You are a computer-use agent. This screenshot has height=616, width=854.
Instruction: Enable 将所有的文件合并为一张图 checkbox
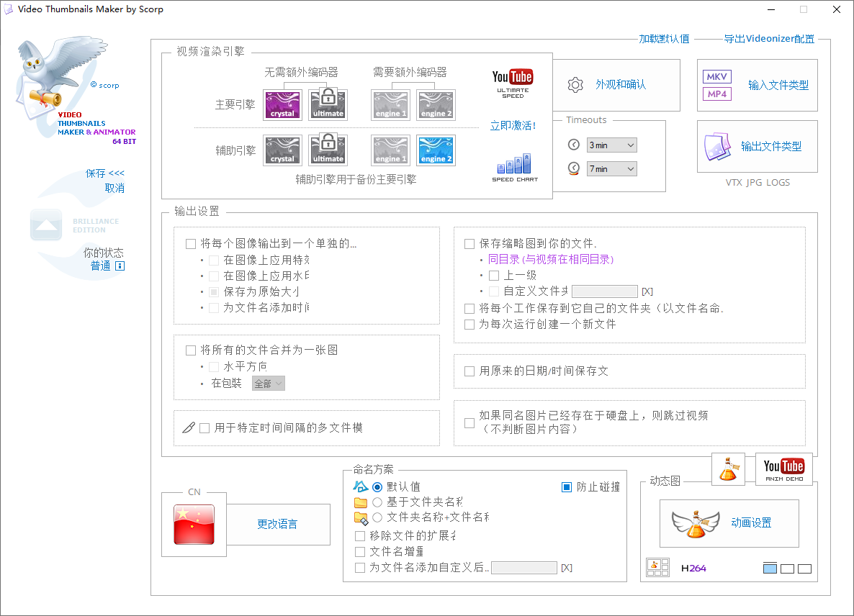coord(192,350)
